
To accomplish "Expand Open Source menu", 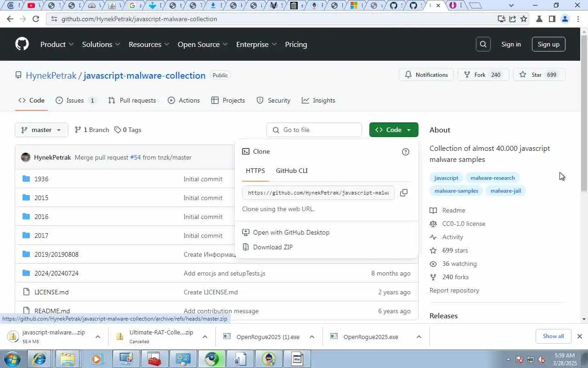I will coord(203,44).
